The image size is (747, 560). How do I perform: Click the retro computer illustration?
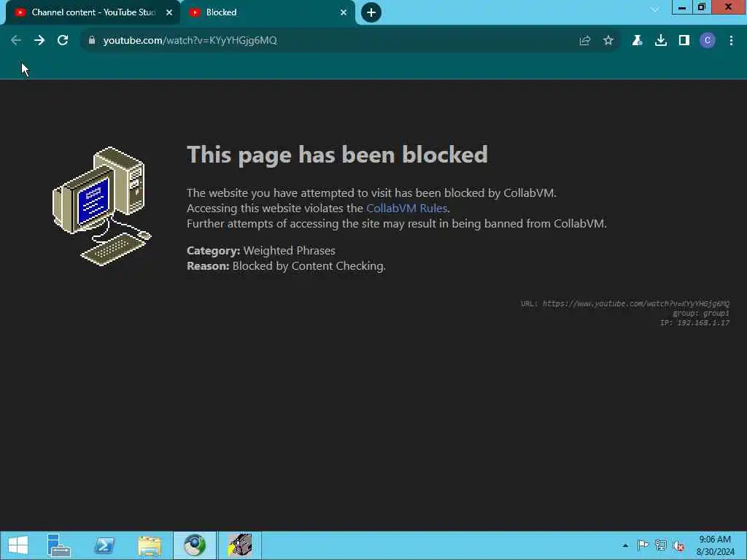pyautogui.click(x=101, y=206)
